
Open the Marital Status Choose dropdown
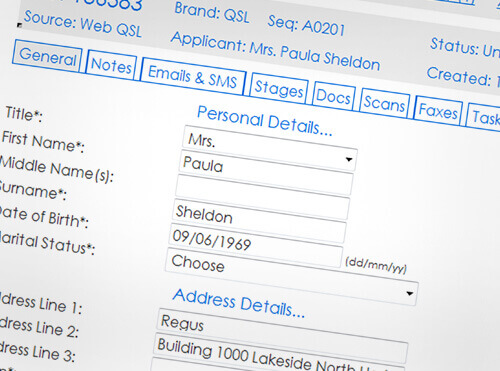291,276
